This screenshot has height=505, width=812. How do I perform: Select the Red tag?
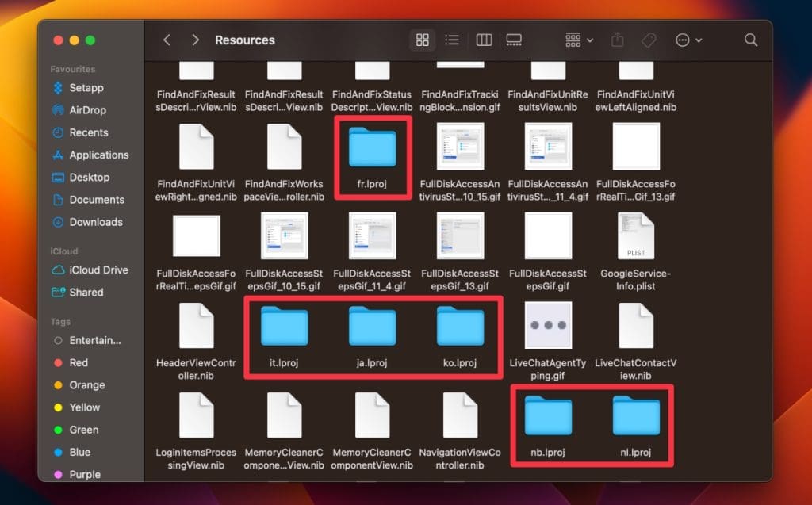79,362
